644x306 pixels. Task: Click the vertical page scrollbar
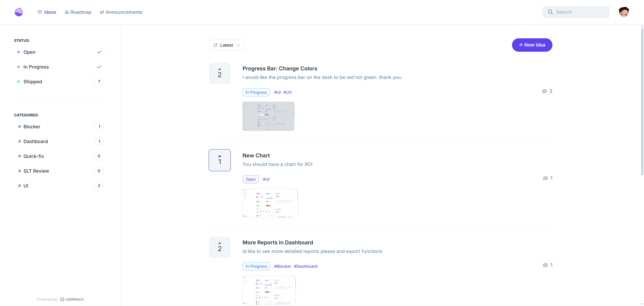(642, 100)
